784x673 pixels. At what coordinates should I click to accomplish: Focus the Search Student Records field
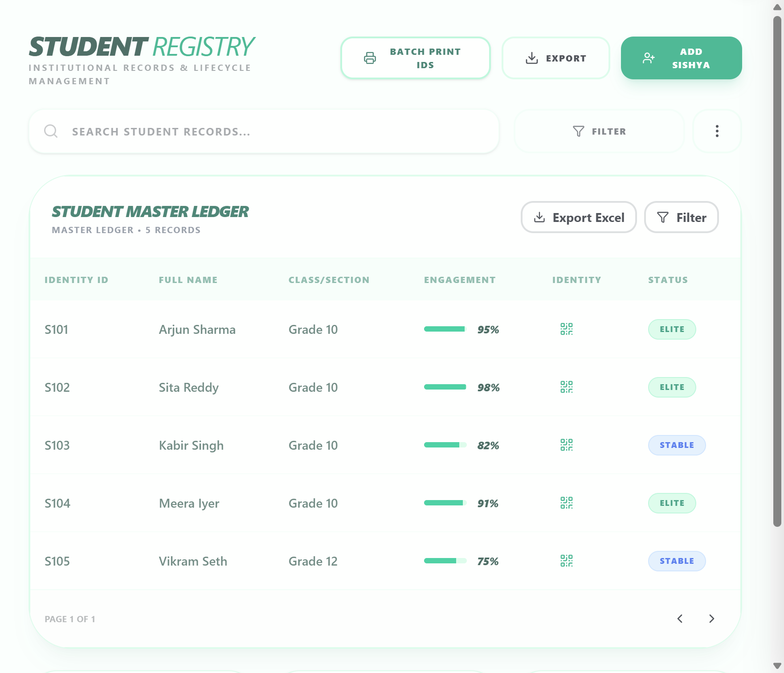pyautogui.click(x=264, y=131)
